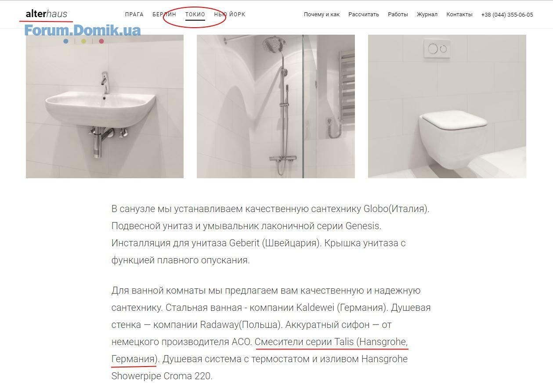Click the Globo(Италия) paragraph text
Image resolution: width=553 pixels, height=392 pixels.
point(397,209)
